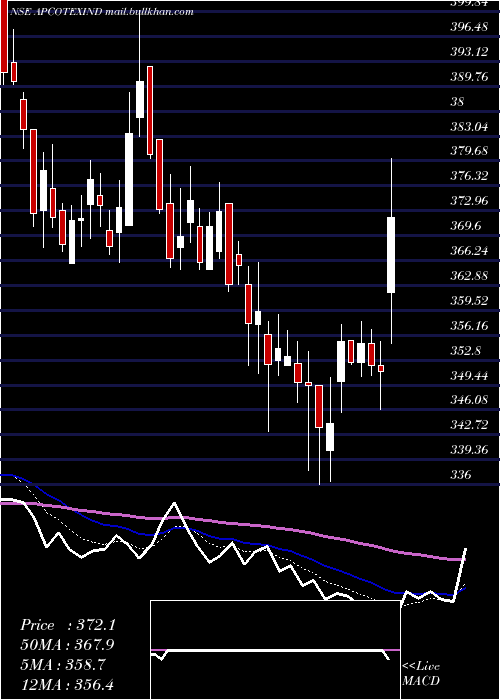Click the <<Live MACD label
Screen dimensions: 500x700
(421, 674)
